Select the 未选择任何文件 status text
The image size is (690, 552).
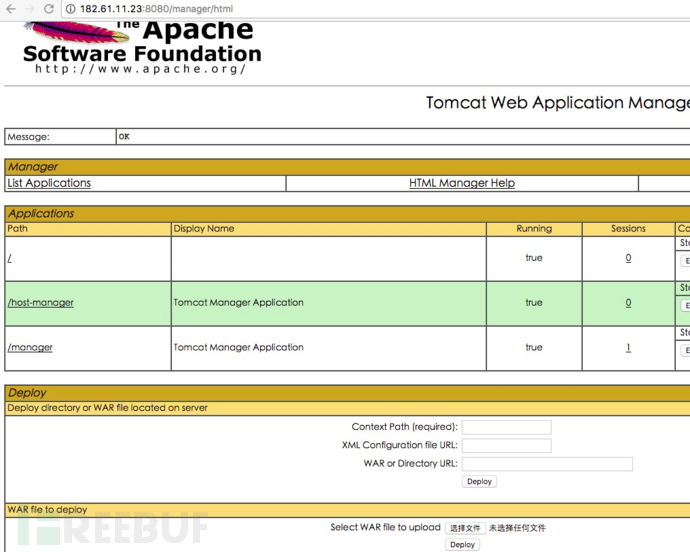point(517,528)
